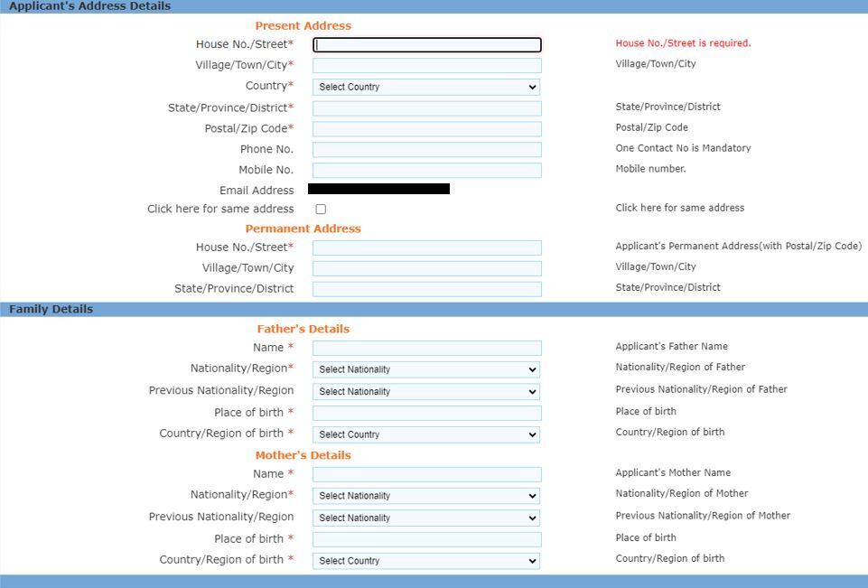868x588 pixels.
Task: Click Permanent Address State/Province/District field
Action: pyautogui.click(x=426, y=289)
